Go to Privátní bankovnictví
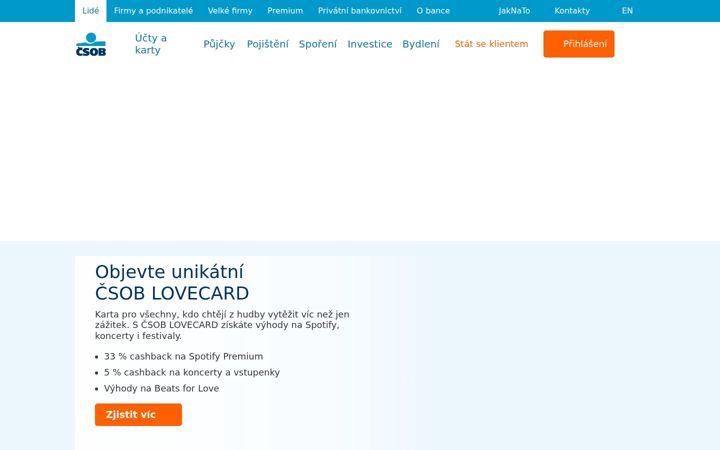This screenshot has height=450, width=720. (x=360, y=11)
